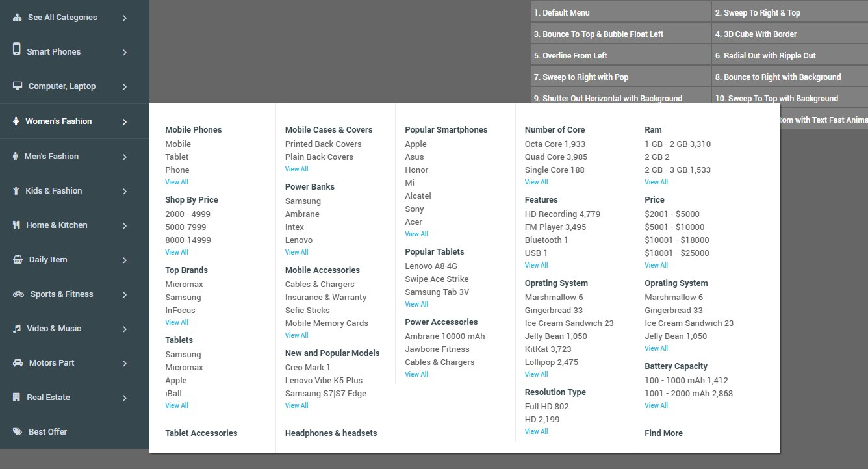
Task: Expand the Real Estate chevron arrow
Action: tap(124, 397)
